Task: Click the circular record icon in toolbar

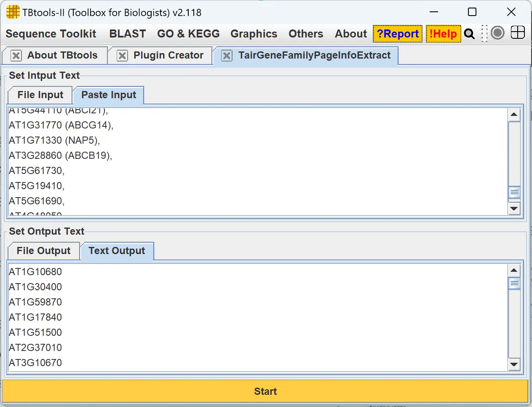Action: [497, 33]
